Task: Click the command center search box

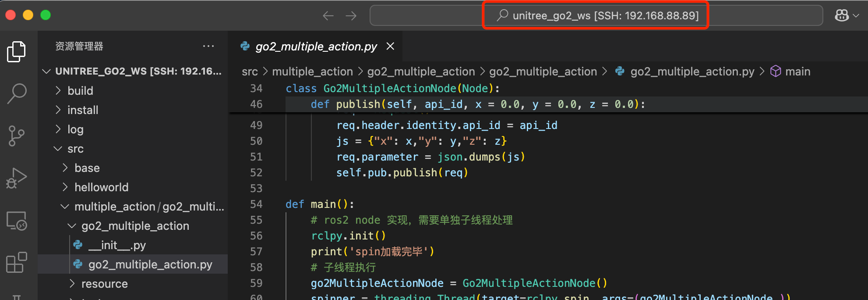Action: click(596, 15)
